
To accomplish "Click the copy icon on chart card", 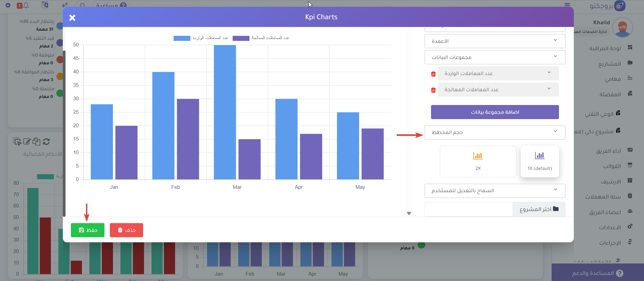I will click(37, 142).
